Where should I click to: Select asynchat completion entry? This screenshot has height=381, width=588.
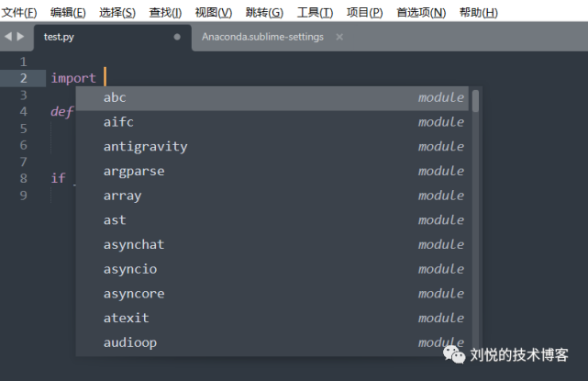(x=272, y=245)
